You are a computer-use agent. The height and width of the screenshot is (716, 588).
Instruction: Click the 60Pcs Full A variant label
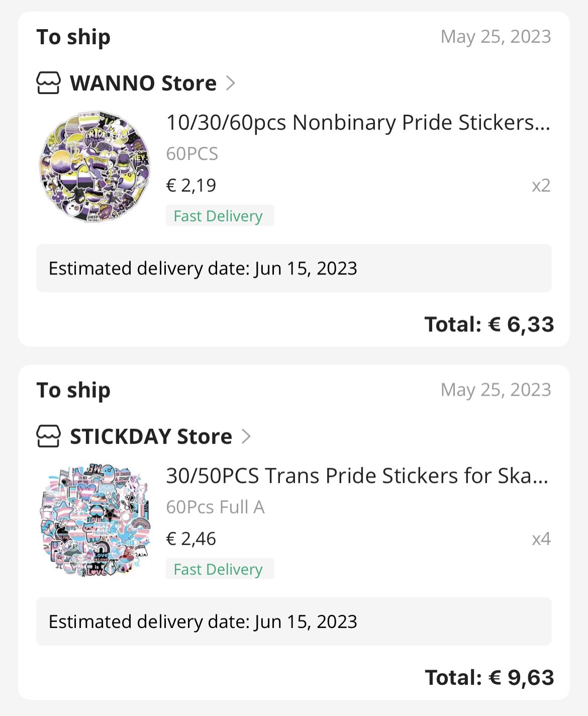(x=215, y=507)
